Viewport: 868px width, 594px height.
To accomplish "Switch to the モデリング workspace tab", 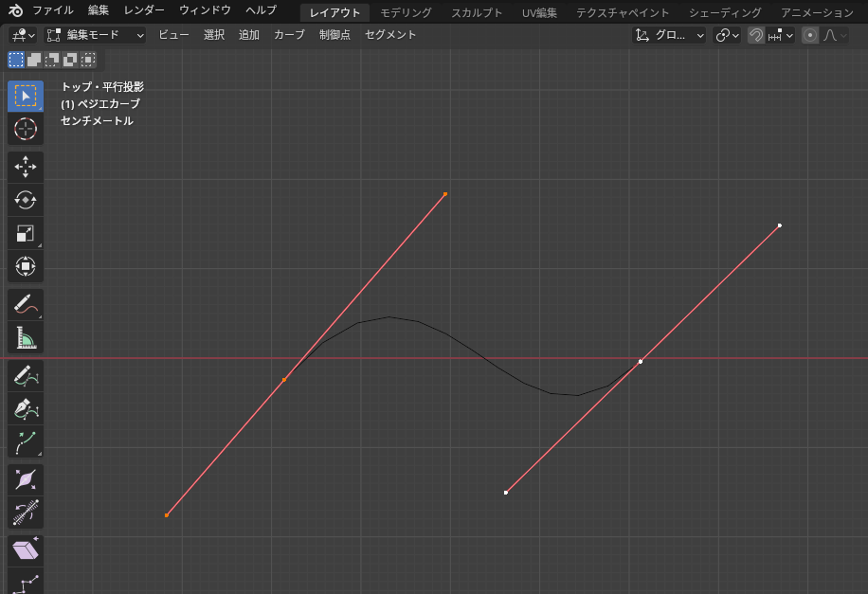I will click(406, 12).
